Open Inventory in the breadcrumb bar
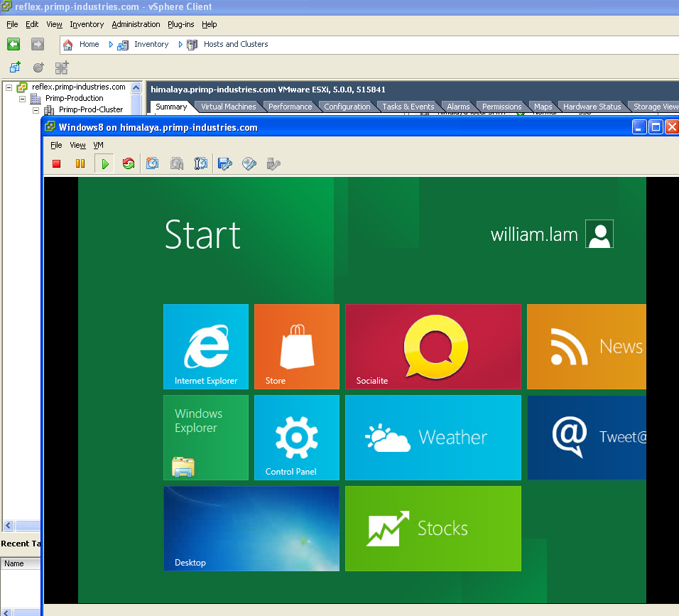This screenshot has width=679, height=616. coord(151,44)
